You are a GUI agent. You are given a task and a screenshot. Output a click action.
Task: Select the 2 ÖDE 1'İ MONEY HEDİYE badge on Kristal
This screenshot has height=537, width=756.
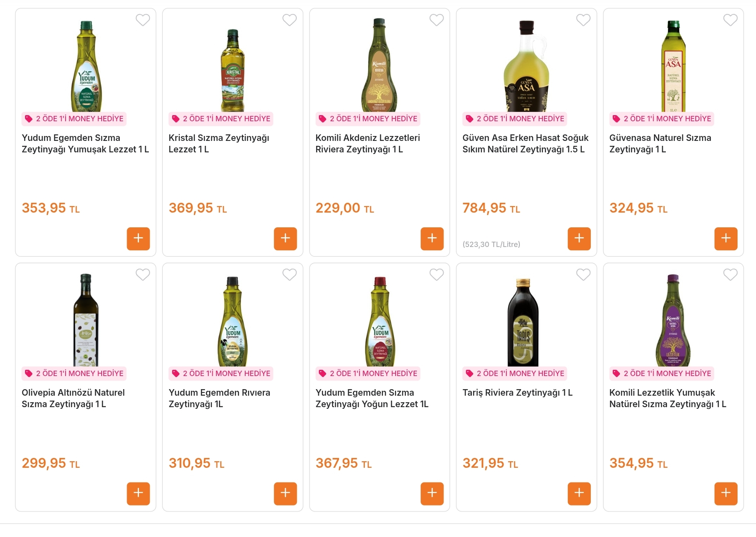pos(221,119)
